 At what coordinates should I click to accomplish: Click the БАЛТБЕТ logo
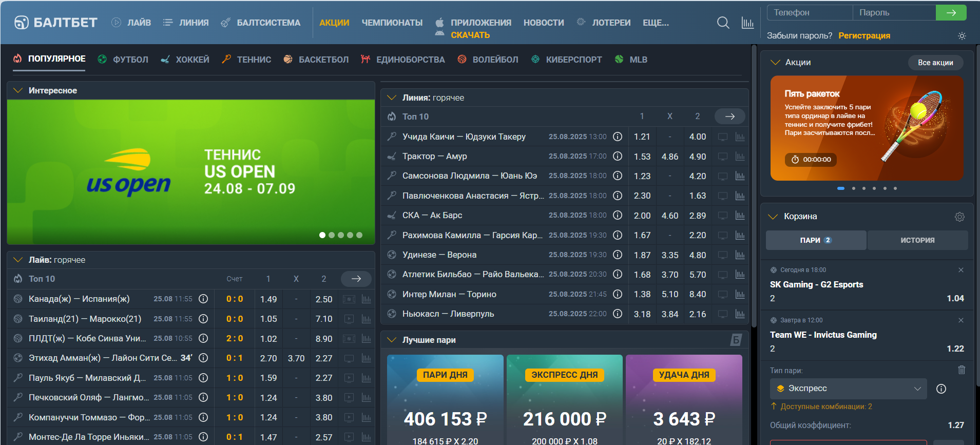[55, 23]
